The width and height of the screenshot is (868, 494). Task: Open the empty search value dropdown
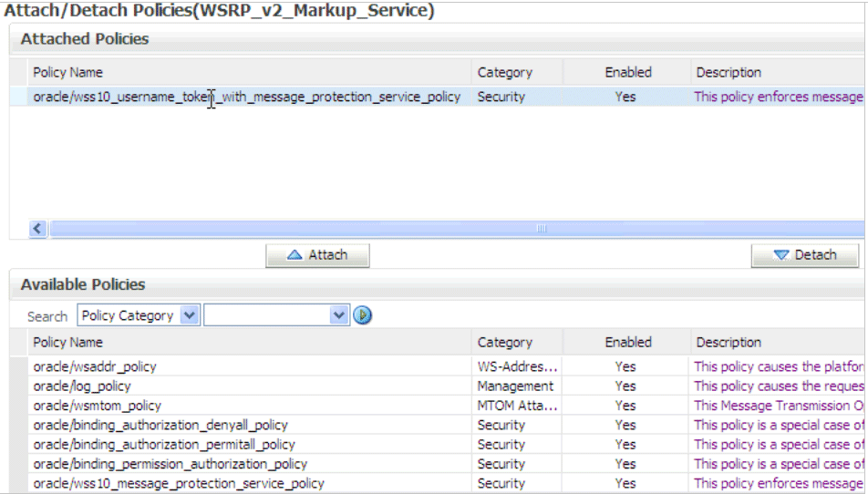coord(276,315)
